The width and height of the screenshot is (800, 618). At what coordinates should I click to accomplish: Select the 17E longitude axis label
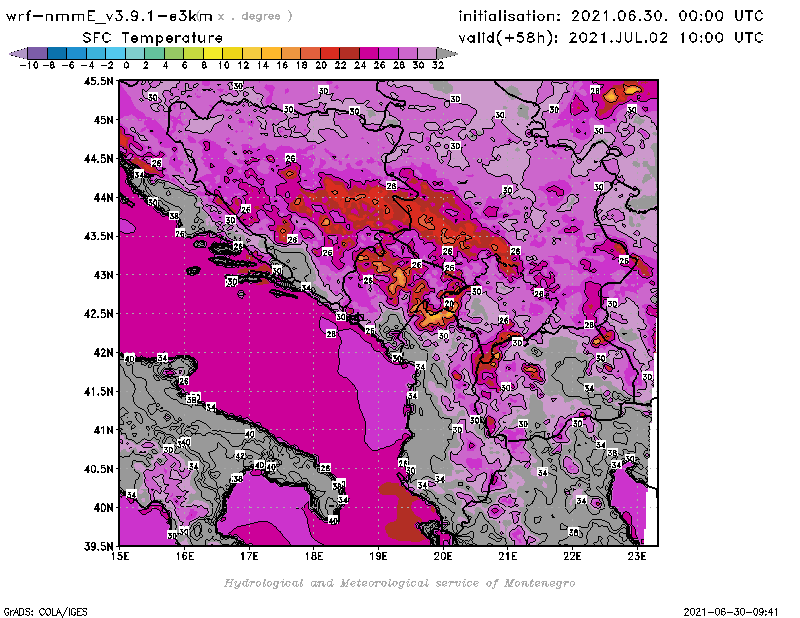click(249, 556)
